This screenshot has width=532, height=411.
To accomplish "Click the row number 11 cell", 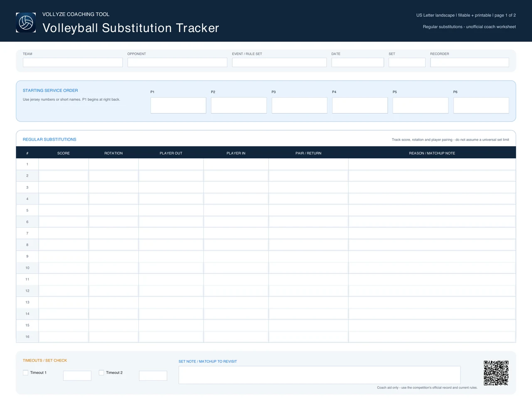I will click(27, 279).
